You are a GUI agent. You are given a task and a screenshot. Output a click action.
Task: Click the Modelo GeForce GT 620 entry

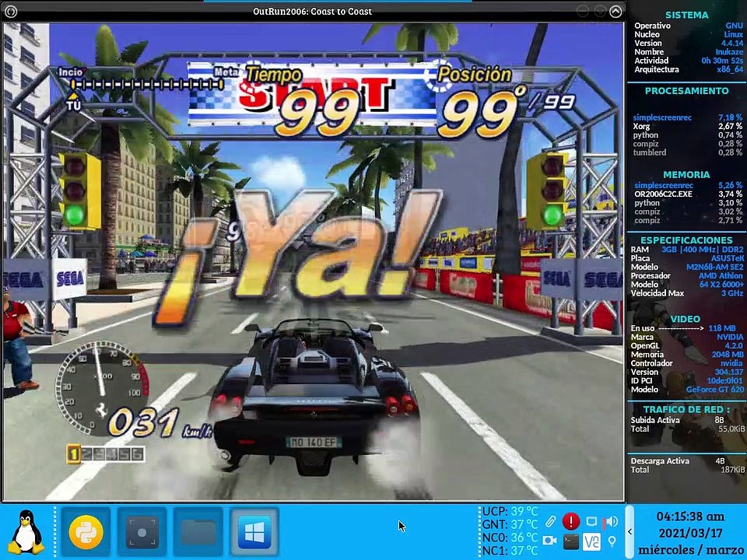(687, 389)
